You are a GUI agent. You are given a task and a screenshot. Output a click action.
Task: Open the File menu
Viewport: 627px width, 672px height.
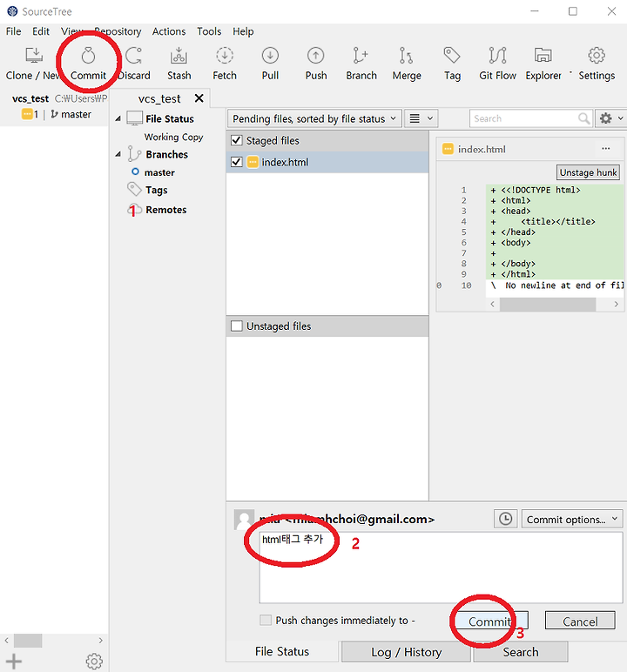point(13,31)
